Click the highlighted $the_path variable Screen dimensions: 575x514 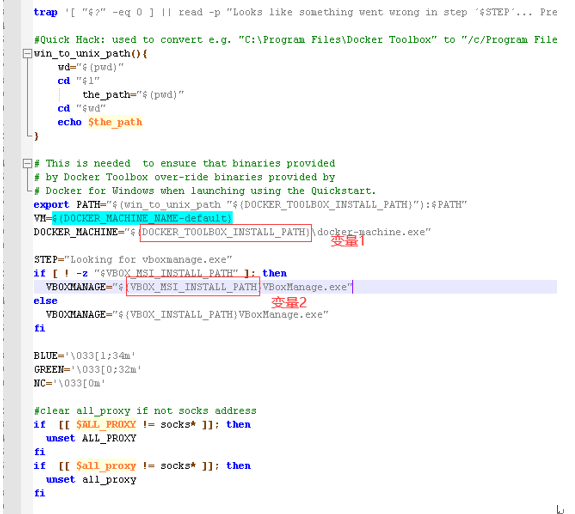click(115, 122)
